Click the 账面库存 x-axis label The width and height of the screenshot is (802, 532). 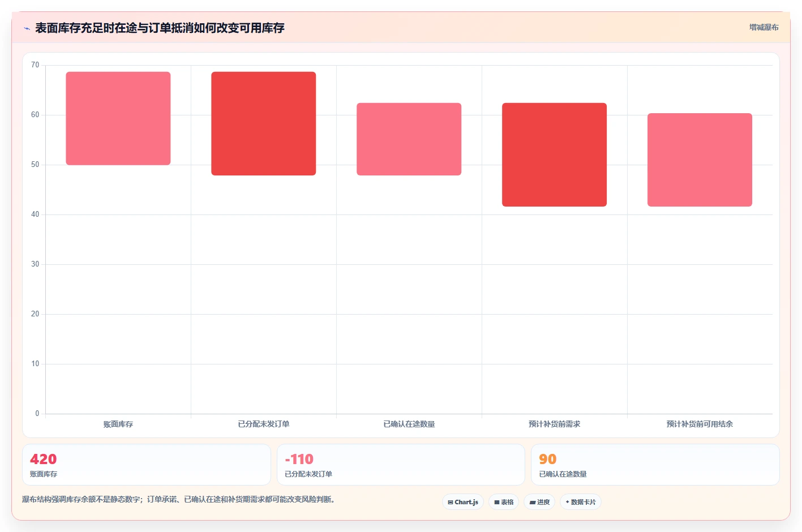[118, 424]
